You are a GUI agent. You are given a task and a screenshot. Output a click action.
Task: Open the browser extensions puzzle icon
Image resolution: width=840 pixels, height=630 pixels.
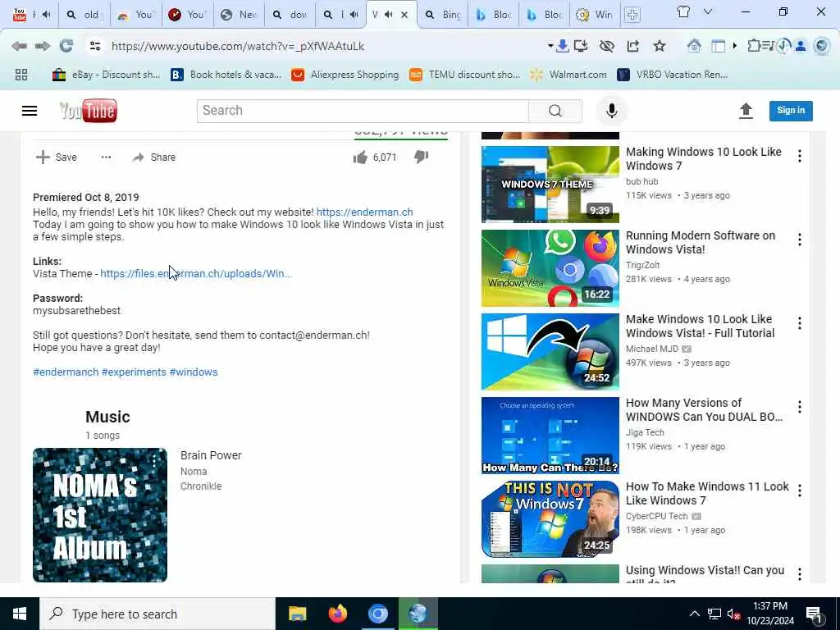click(x=755, y=46)
